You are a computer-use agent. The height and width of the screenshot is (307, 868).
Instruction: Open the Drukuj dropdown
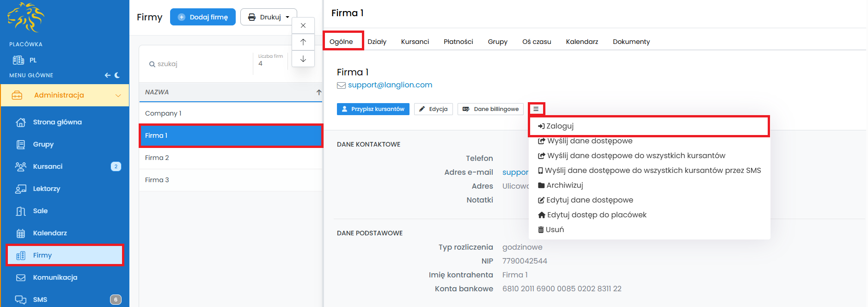point(269,17)
